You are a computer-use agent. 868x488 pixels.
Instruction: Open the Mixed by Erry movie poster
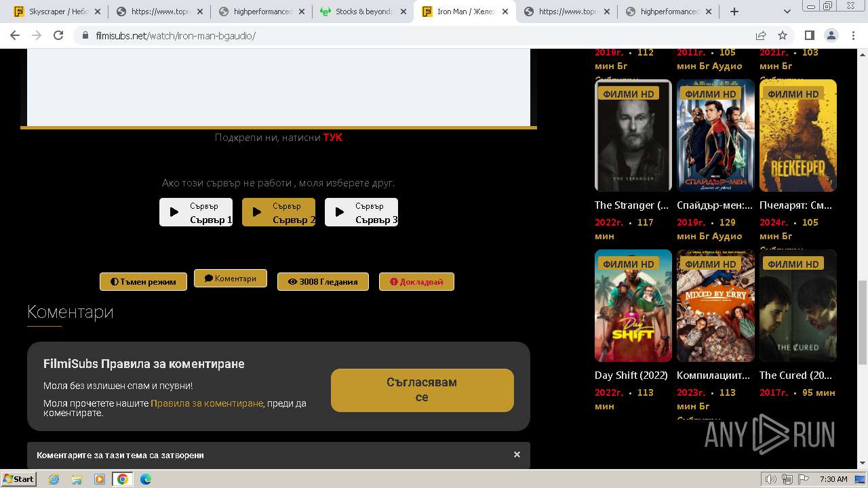pos(715,306)
